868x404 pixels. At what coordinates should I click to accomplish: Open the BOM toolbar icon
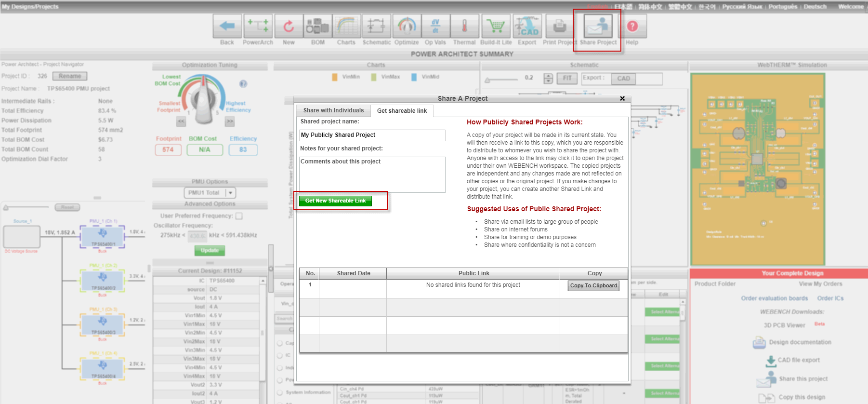point(317,26)
